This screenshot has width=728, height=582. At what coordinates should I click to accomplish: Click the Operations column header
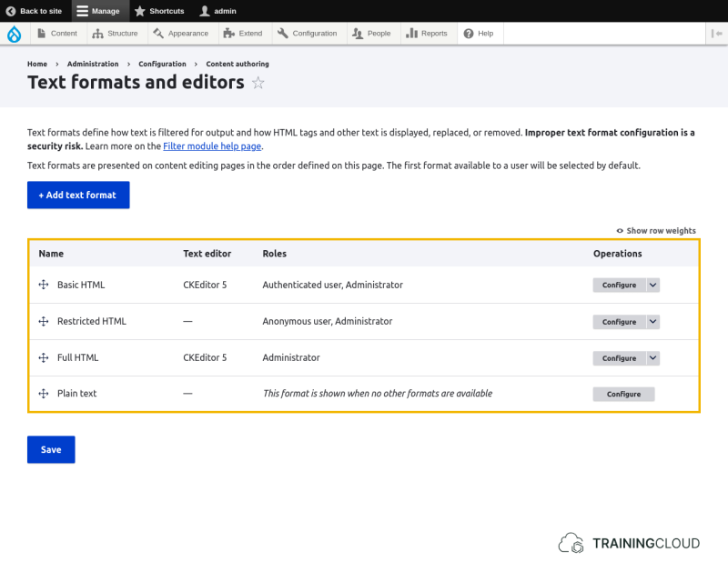618,254
